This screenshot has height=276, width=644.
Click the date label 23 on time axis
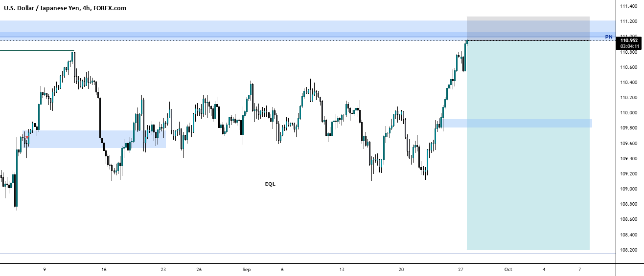tap(163, 270)
